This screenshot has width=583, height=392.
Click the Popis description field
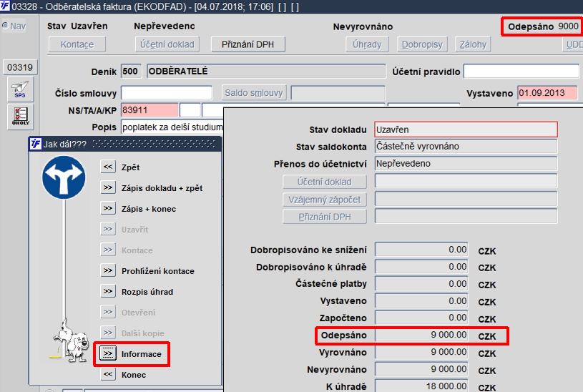pyautogui.click(x=172, y=127)
